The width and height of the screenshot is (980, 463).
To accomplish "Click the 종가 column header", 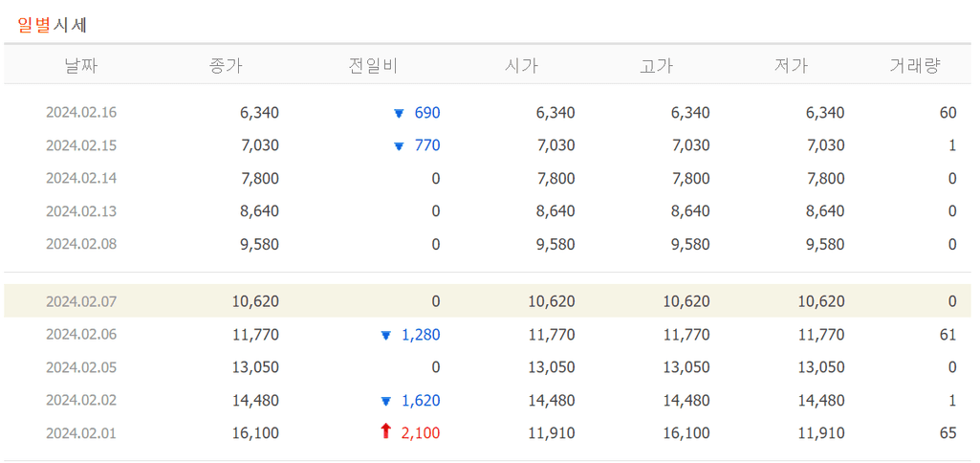I will 225,65.
